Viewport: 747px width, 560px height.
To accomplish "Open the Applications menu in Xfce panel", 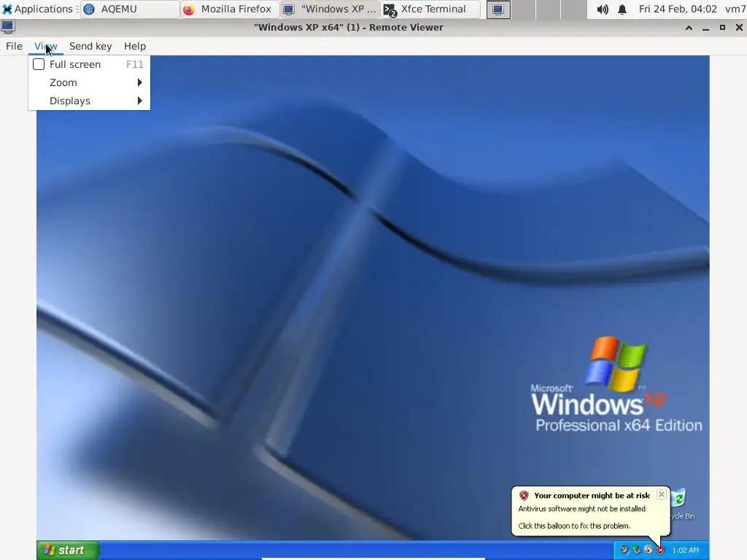I will click(39, 9).
